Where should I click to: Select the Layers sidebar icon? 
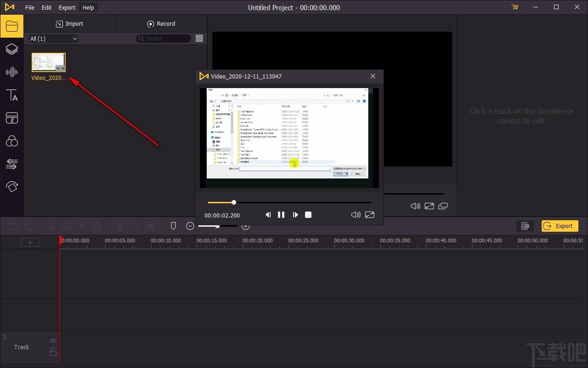(x=11, y=49)
